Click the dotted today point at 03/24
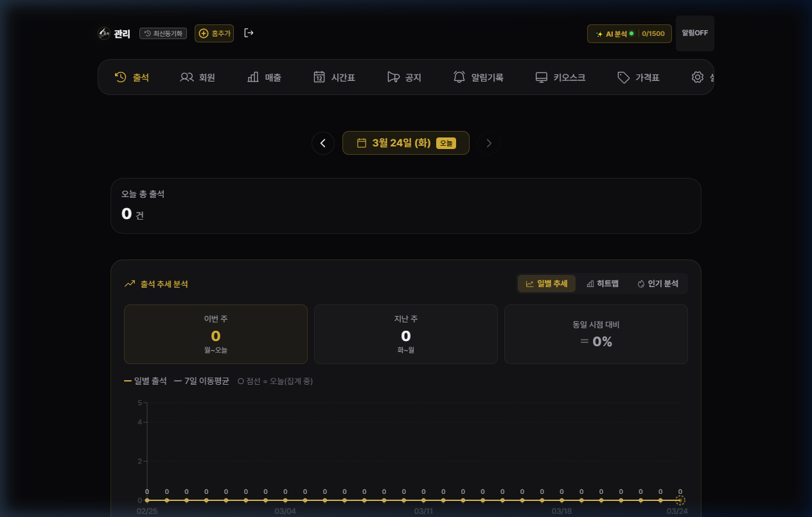 coord(680,500)
